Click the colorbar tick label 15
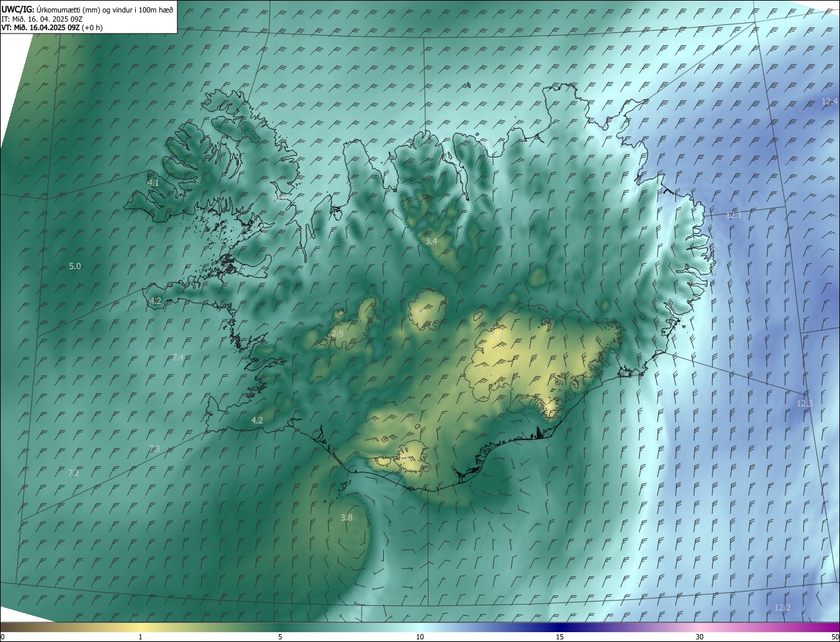 [560, 637]
